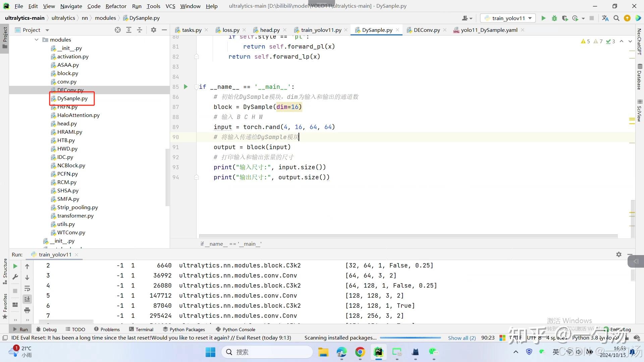644x362 pixels.
Task: Open Search Everywhere magnifier icon
Action: [x=616, y=18]
